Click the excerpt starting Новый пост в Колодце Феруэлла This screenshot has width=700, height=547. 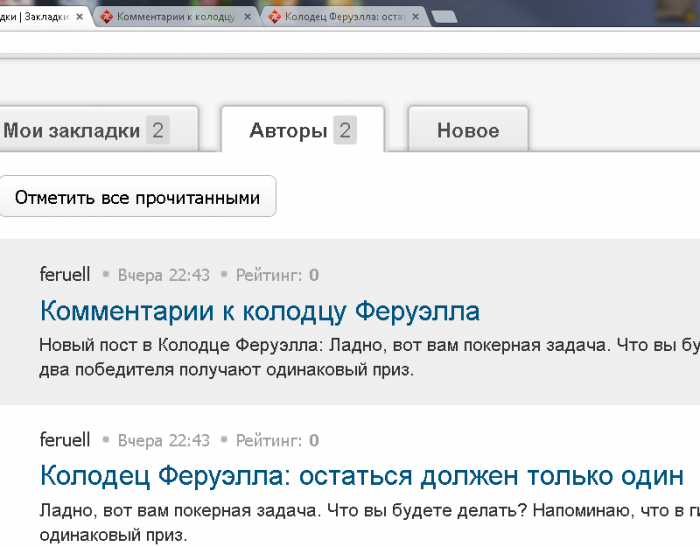tap(370, 357)
